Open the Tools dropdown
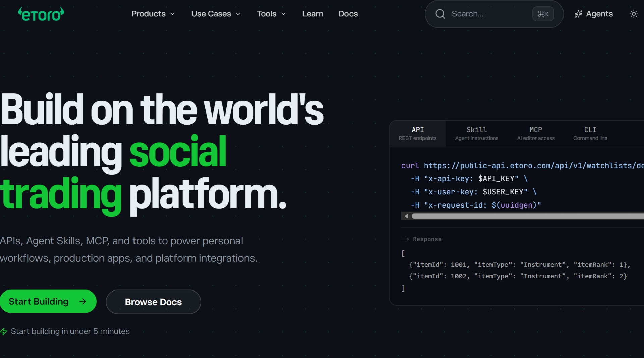 271,14
